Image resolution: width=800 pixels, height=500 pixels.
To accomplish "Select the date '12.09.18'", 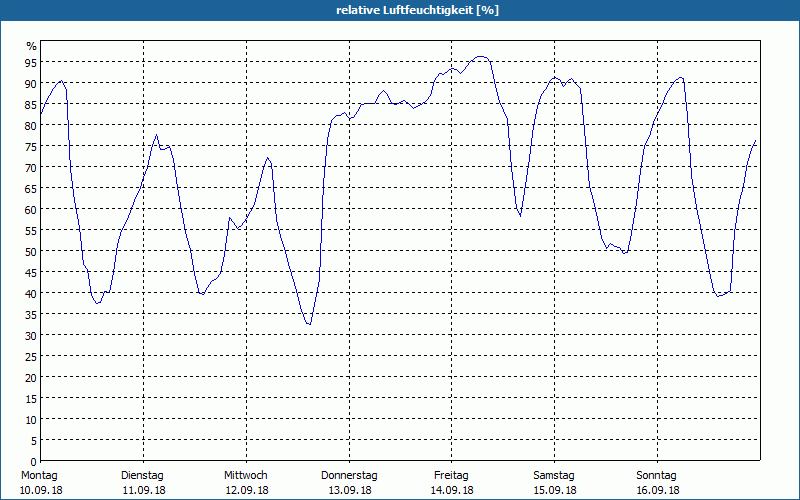I will click(x=247, y=490).
